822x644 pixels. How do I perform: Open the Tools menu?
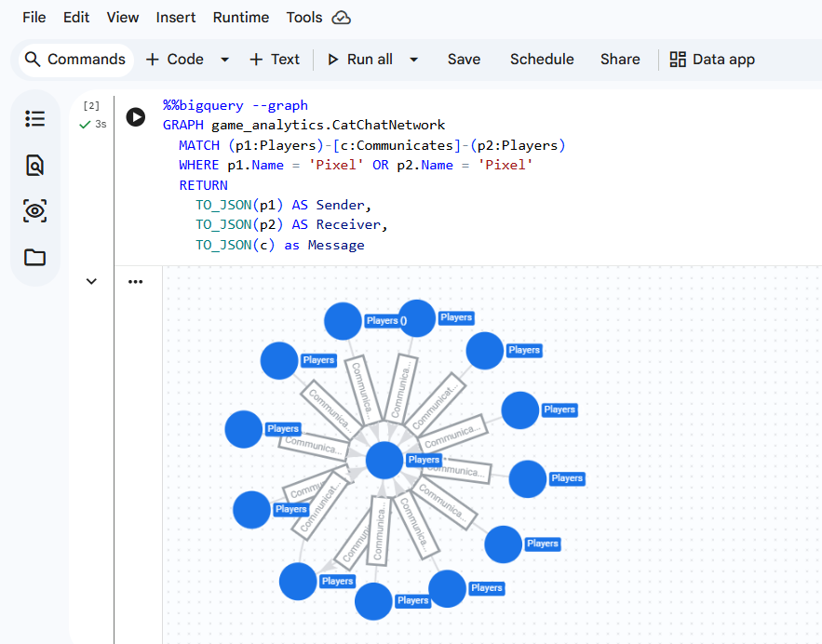click(303, 17)
